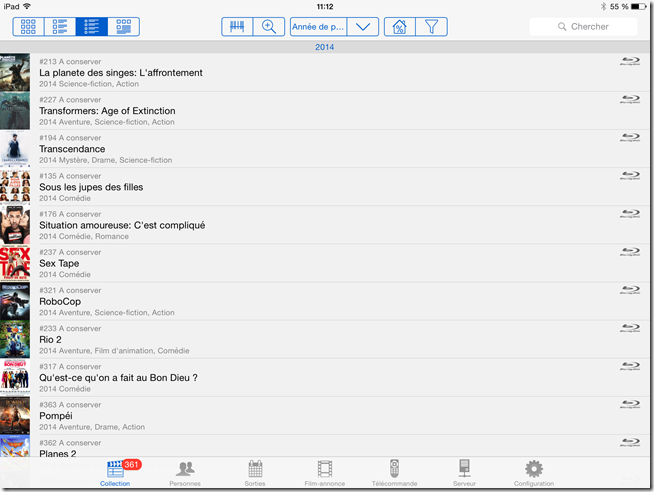Tap the Blu-ray icon on La planete des singes row
The height and width of the screenshot is (492, 654).
[x=630, y=62]
